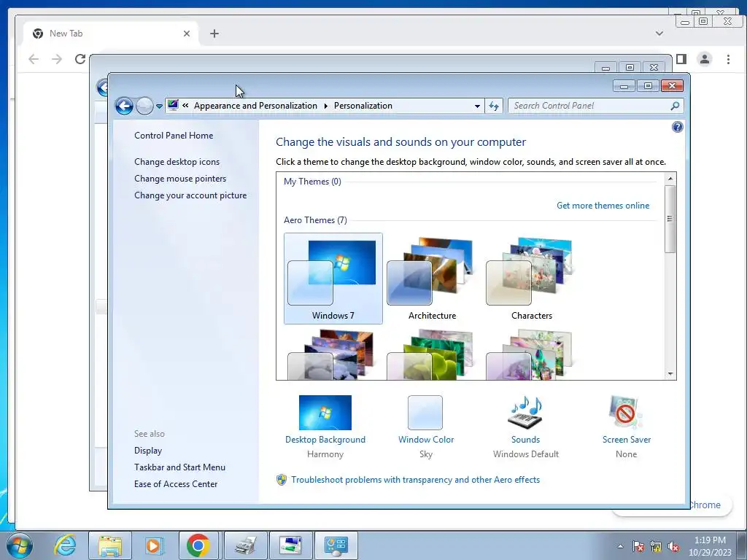
Task: Minimize the Personalization window
Action: point(624,86)
